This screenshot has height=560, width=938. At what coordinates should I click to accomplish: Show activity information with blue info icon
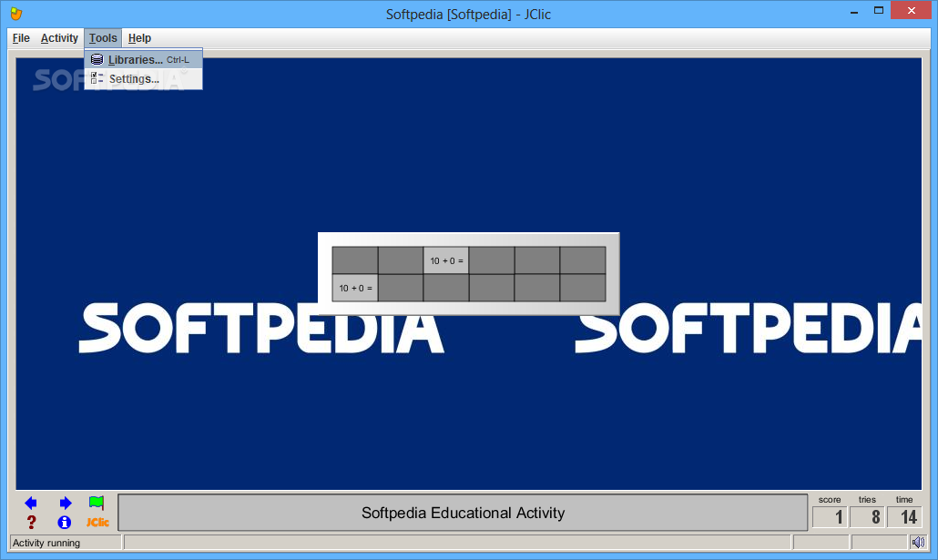[x=64, y=523]
